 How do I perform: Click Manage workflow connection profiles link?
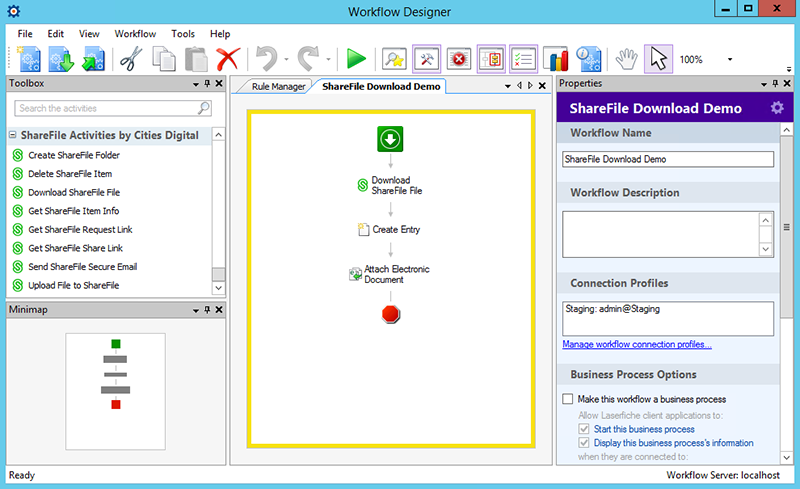pyautogui.click(x=637, y=344)
